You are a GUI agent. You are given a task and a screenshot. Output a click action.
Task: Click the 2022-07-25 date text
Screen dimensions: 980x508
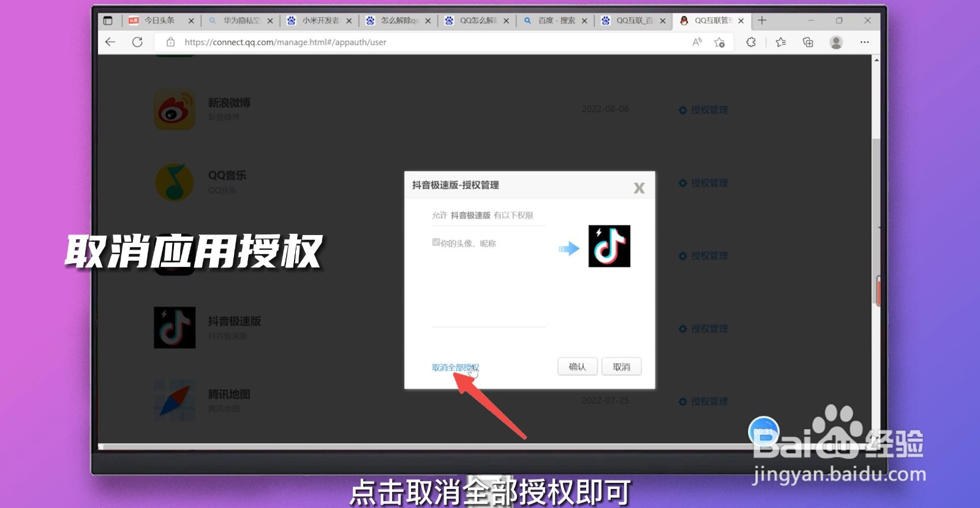tap(605, 400)
